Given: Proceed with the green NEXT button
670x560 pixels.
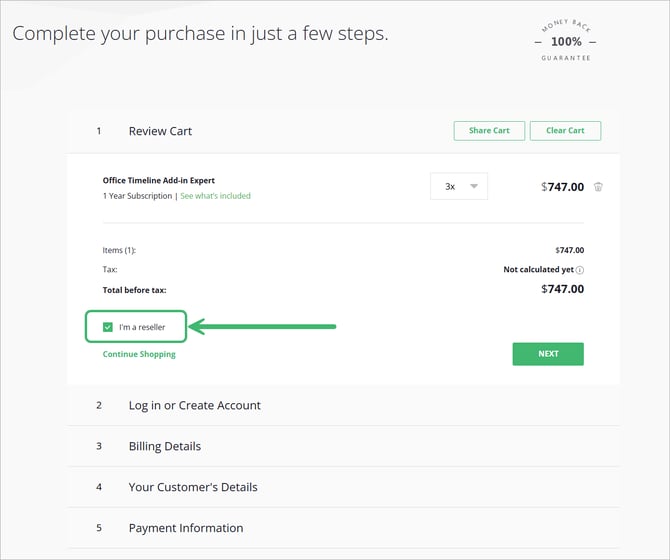Looking at the screenshot, I should (x=547, y=354).
